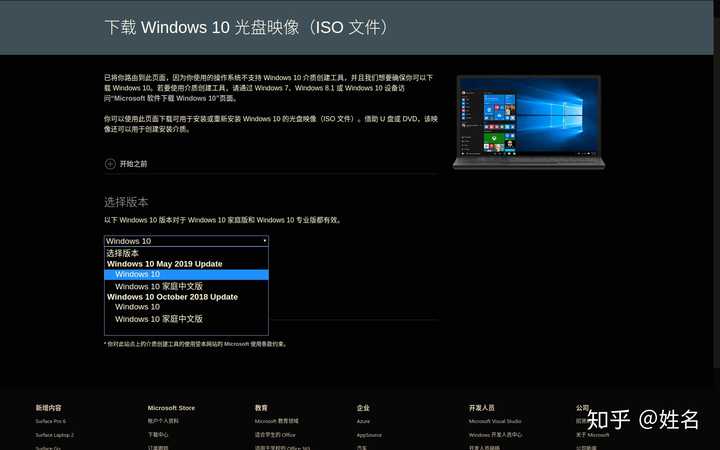The image size is (720, 450).
Task: Open the AppSource footer link
Action: [x=369, y=435]
